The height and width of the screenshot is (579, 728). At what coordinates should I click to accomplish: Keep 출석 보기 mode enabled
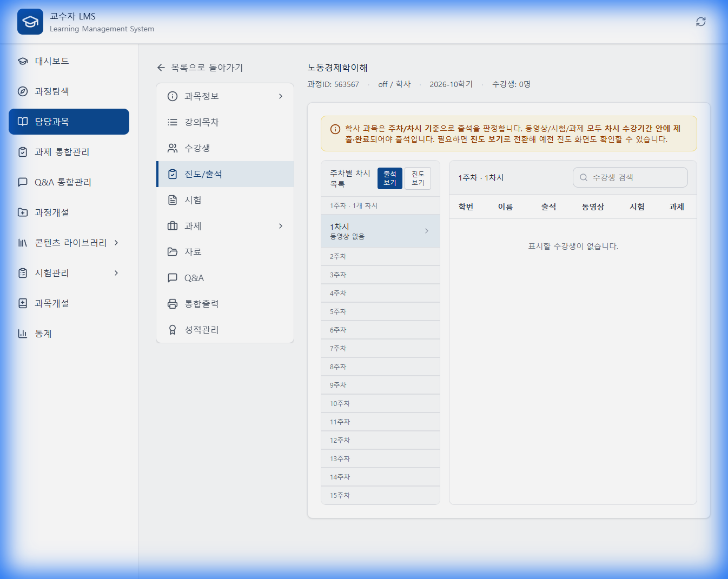pos(389,178)
